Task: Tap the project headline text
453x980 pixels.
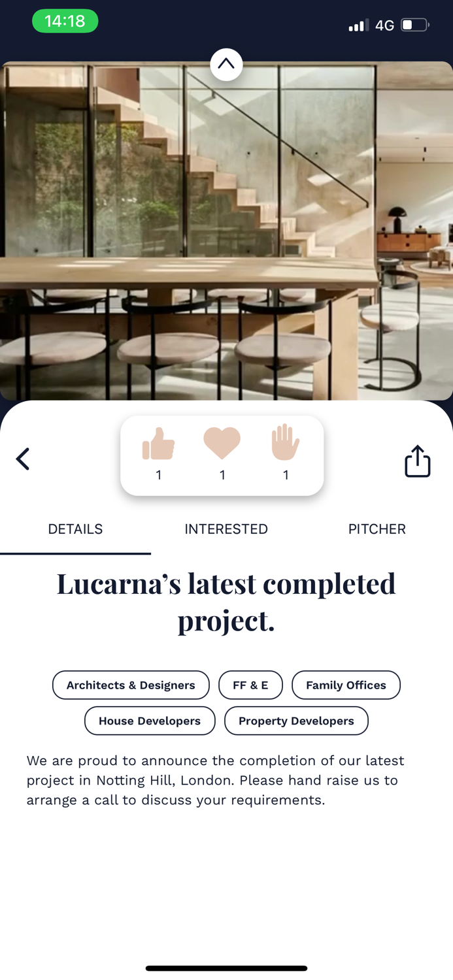Action: 226,602
